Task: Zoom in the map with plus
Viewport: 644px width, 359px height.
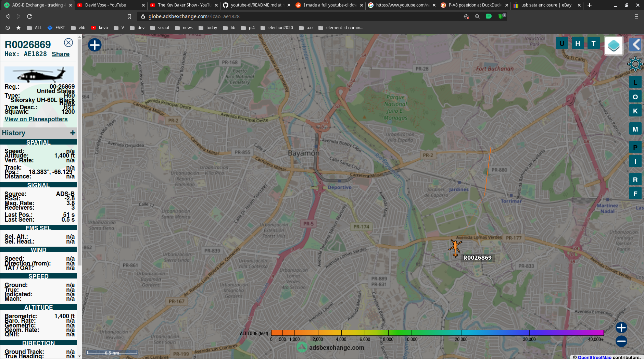Action: (x=621, y=328)
